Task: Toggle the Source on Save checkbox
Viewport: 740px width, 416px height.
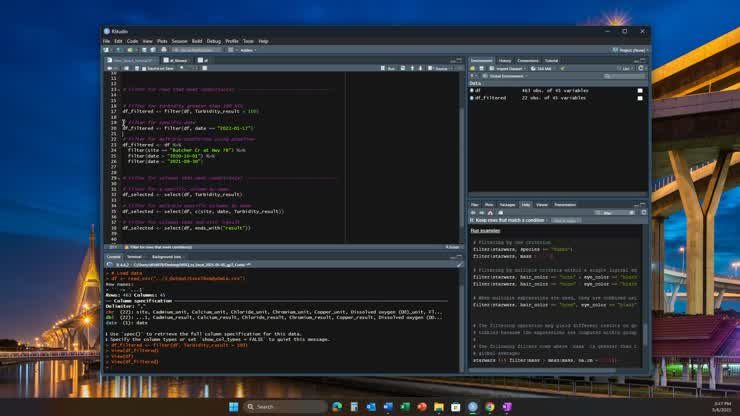Action: (145, 68)
